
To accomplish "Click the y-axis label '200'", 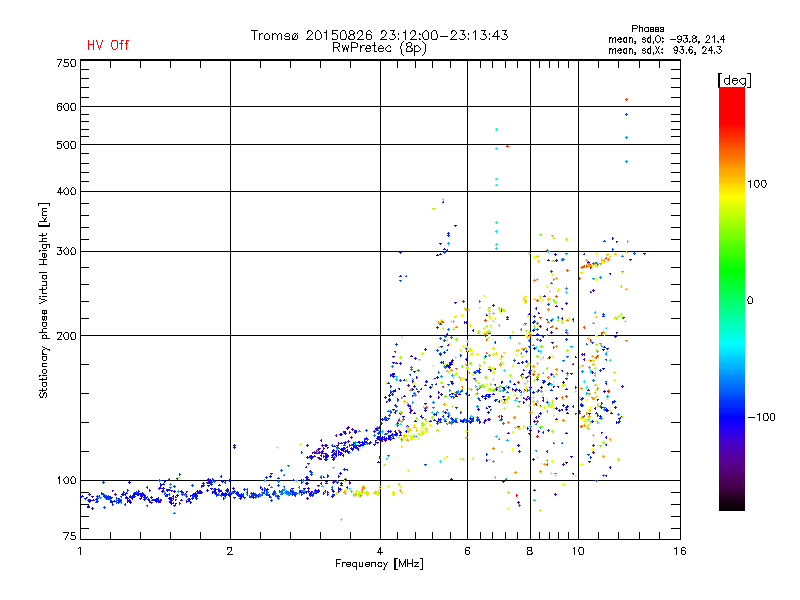I will [x=66, y=336].
